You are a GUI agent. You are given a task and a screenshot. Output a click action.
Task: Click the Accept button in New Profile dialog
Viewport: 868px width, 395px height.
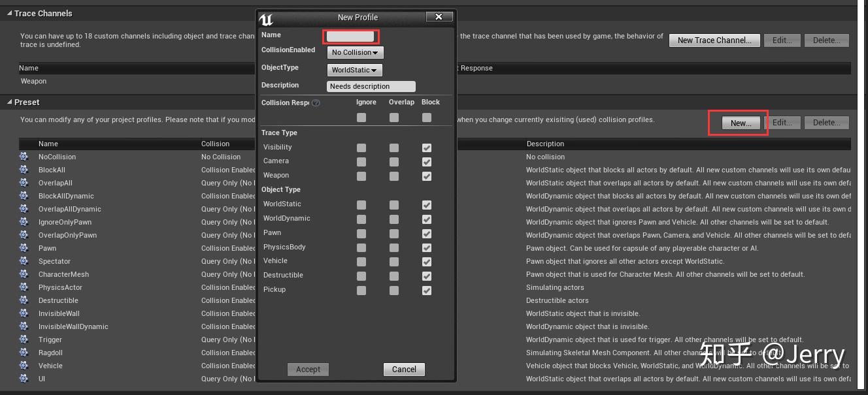308,369
